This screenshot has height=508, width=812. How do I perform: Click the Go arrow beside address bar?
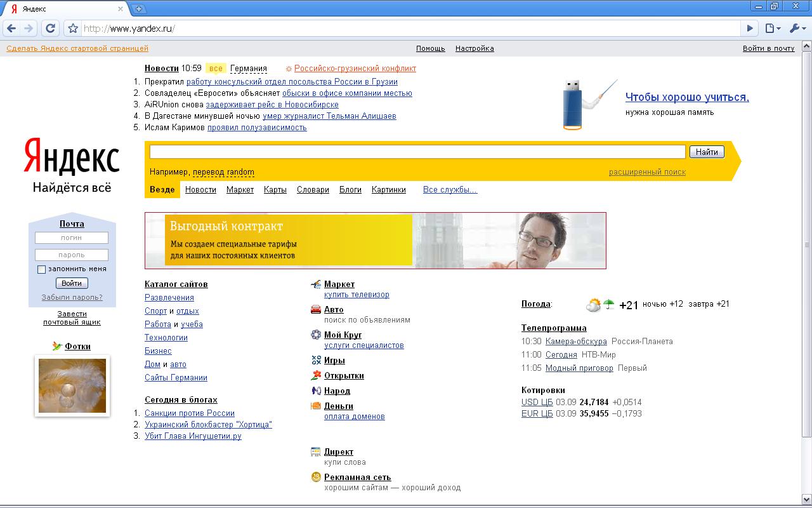tap(750, 29)
